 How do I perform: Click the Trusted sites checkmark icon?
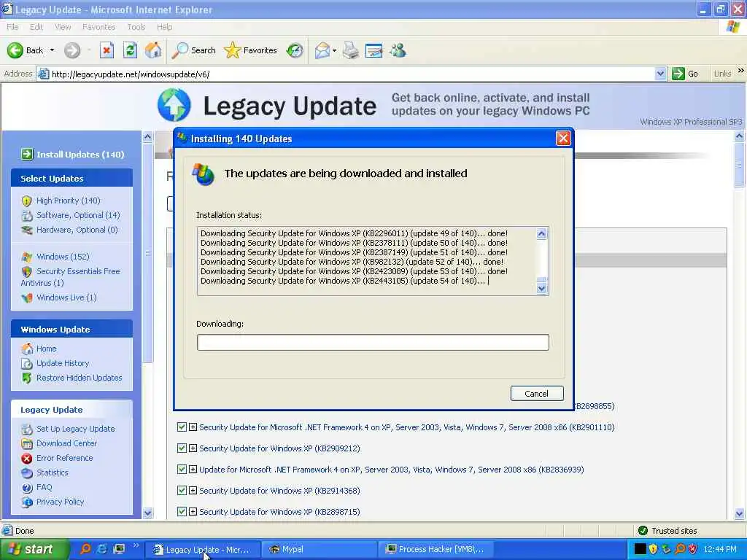643,531
